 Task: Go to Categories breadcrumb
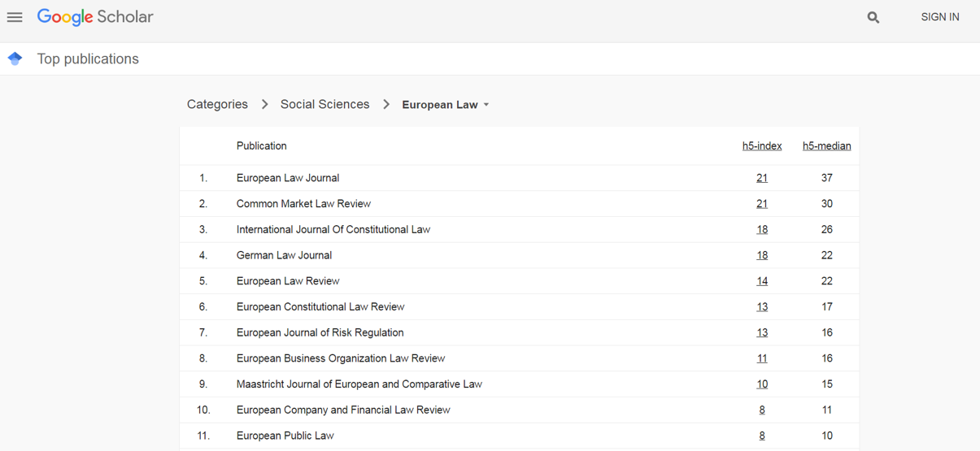tap(217, 104)
